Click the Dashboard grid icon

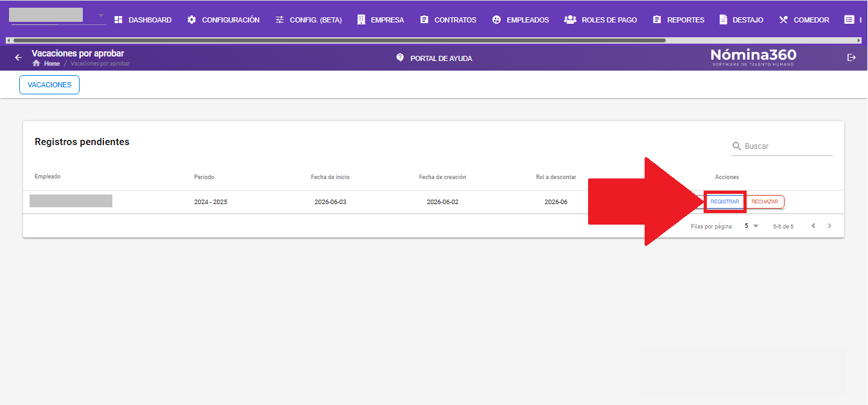(118, 20)
